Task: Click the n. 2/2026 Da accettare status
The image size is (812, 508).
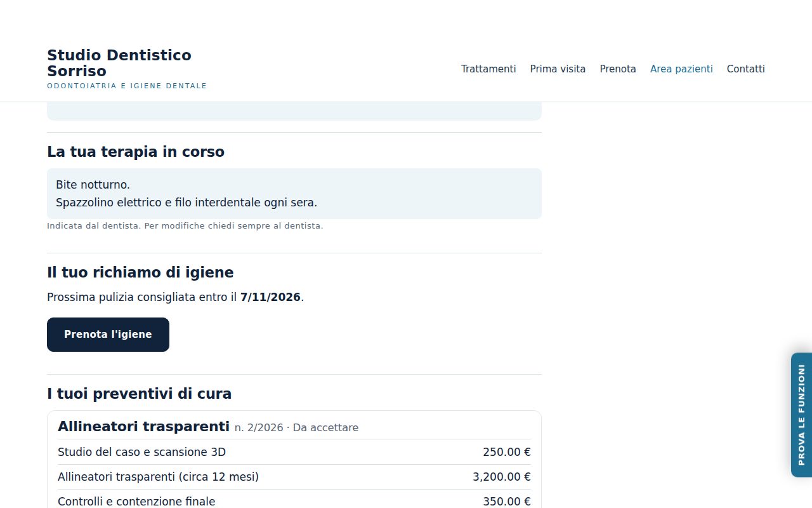Action: pyautogui.click(x=296, y=428)
